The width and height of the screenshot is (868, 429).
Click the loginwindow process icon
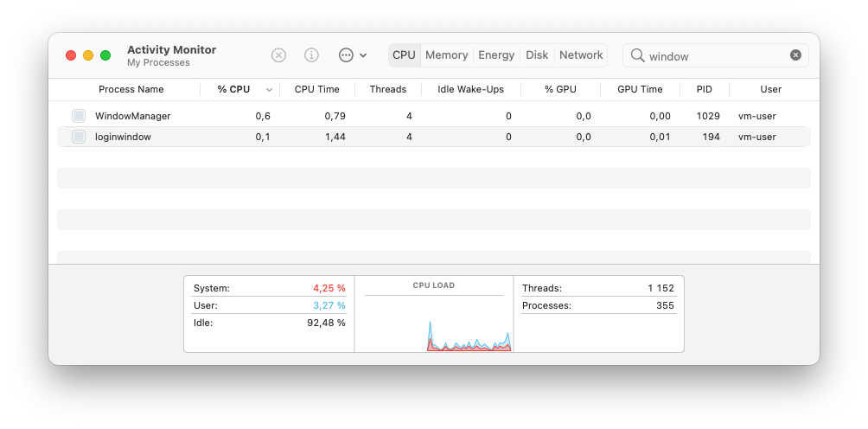click(x=79, y=137)
